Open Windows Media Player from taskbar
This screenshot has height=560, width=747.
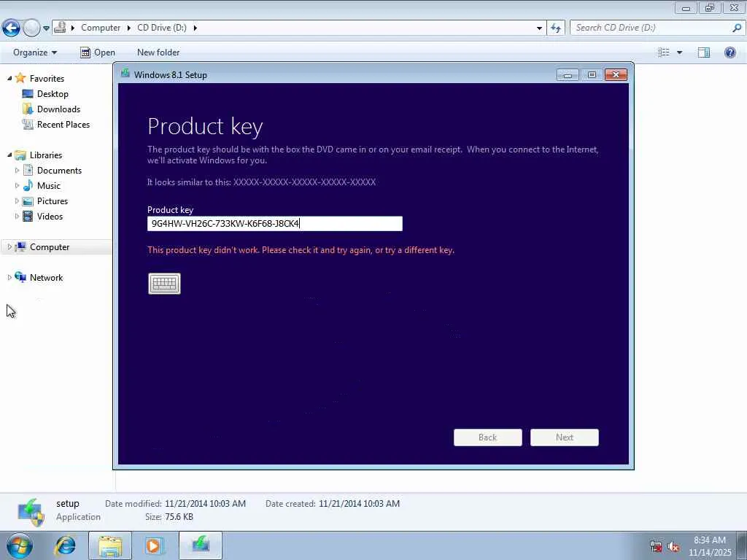153,545
